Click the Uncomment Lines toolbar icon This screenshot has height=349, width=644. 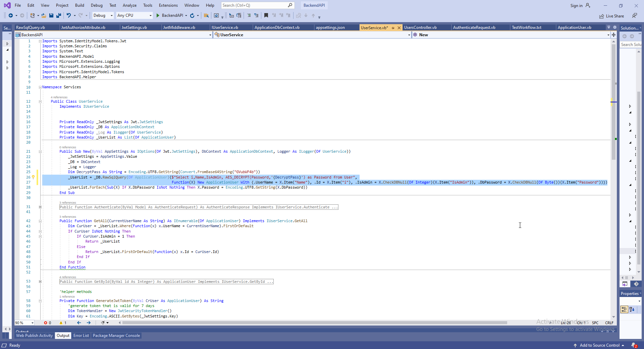click(256, 15)
